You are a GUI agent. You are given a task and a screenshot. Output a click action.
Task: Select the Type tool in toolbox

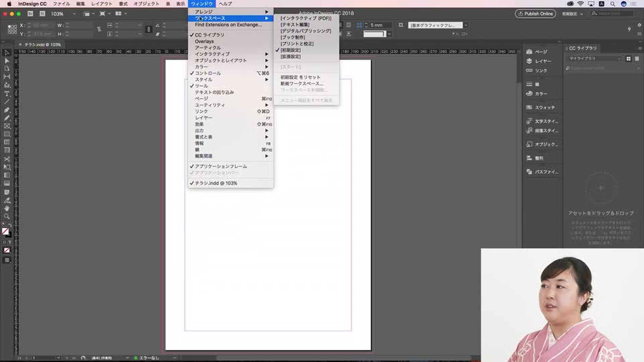tap(7, 94)
